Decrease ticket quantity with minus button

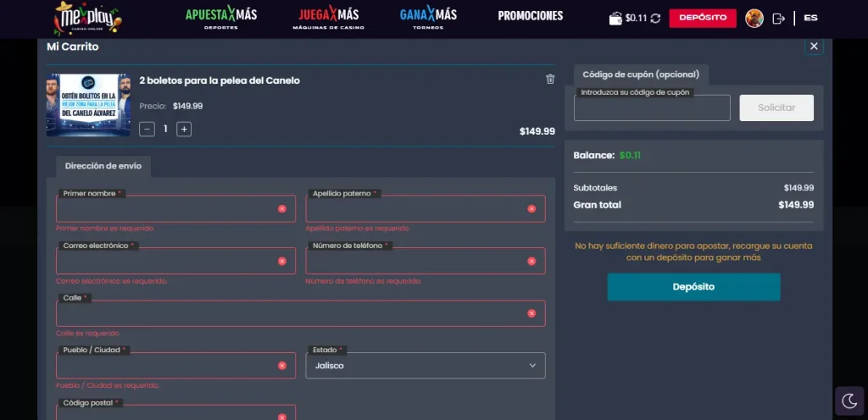[147, 130]
